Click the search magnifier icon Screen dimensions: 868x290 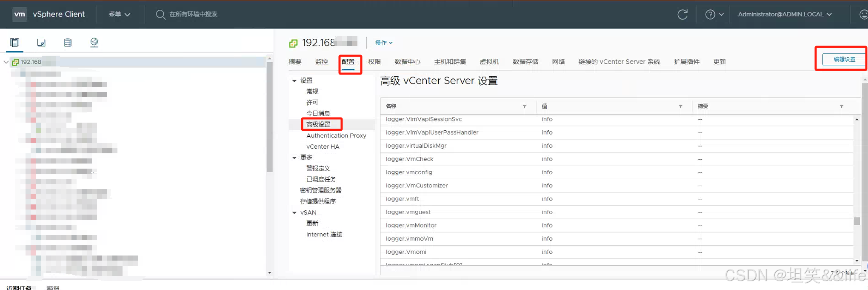160,14
